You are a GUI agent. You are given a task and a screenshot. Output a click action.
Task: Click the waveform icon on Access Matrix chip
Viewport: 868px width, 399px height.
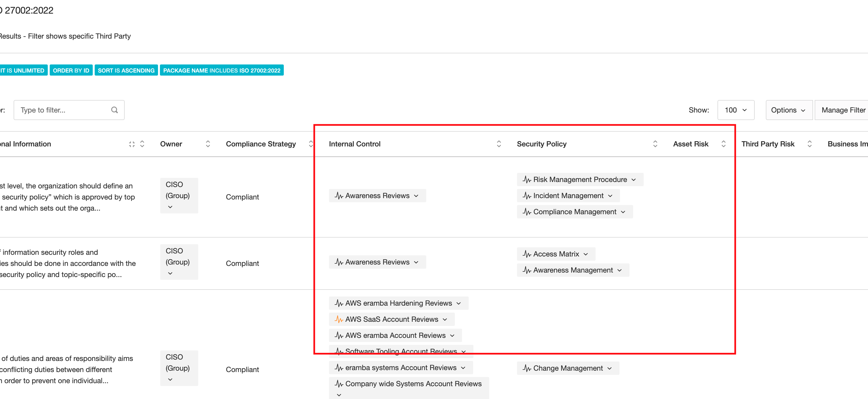[526, 254]
